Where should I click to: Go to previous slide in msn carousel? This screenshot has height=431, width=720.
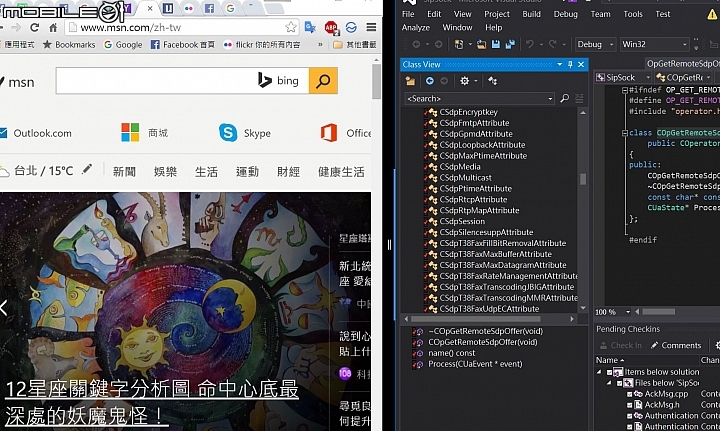click(4, 308)
